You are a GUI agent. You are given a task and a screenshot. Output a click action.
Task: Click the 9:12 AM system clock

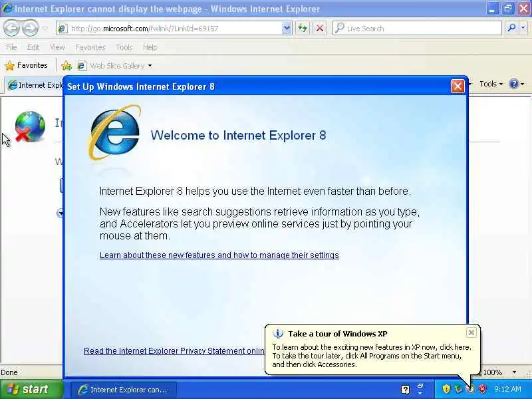[x=507, y=389]
